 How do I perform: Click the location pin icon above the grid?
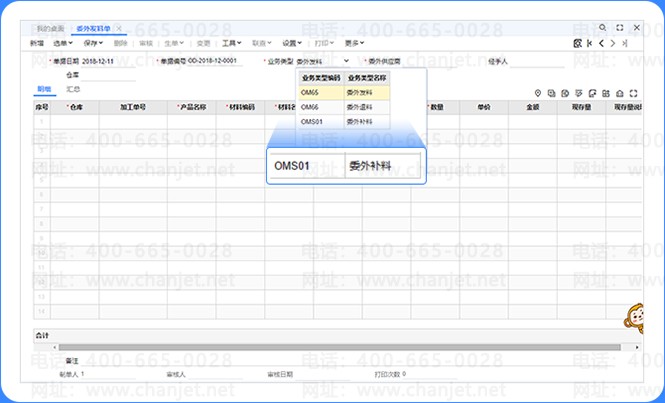(x=538, y=93)
